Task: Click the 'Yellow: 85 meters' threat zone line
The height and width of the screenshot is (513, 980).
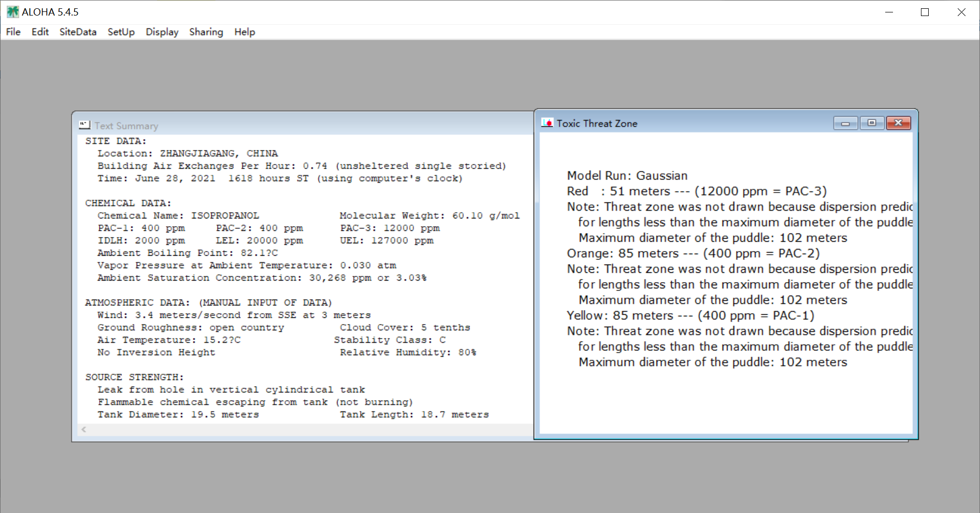Action: pos(690,315)
